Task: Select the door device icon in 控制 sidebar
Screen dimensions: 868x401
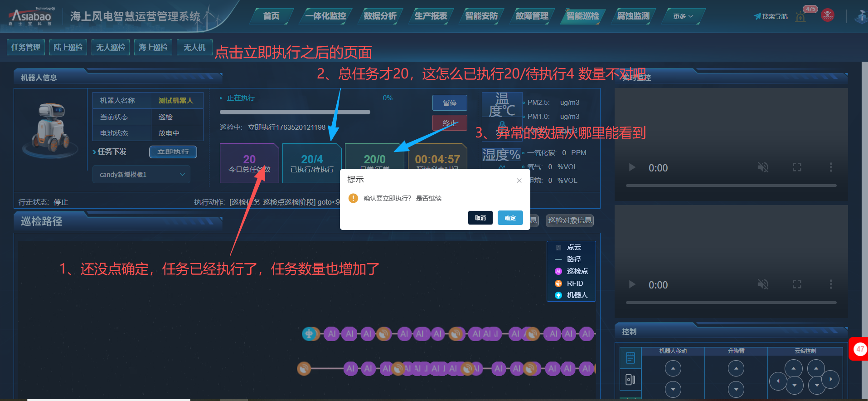Action: tap(630, 380)
